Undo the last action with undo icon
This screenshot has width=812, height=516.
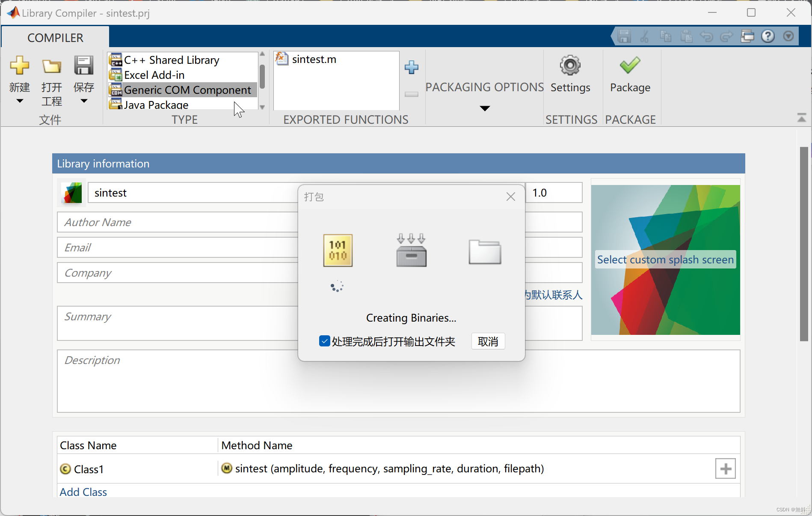coord(707,36)
